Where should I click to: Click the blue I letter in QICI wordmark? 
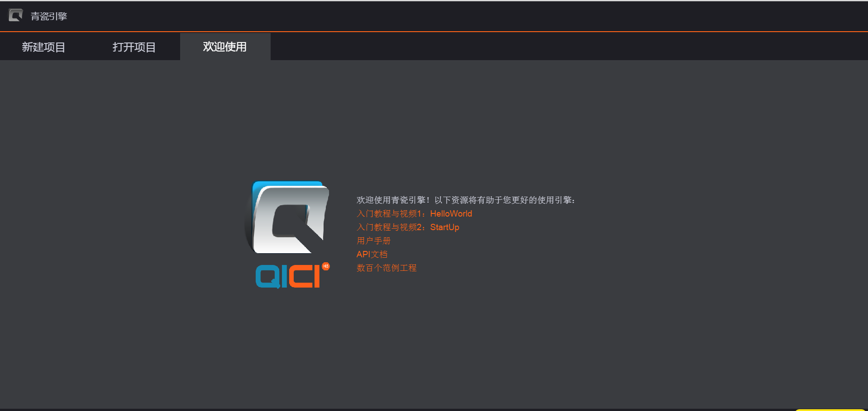coord(284,276)
